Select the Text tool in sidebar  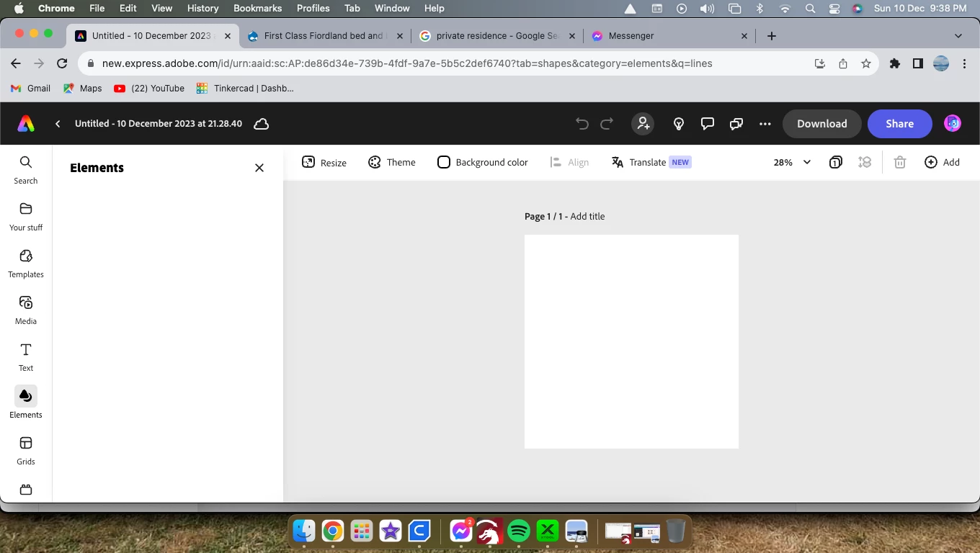click(26, 357)
